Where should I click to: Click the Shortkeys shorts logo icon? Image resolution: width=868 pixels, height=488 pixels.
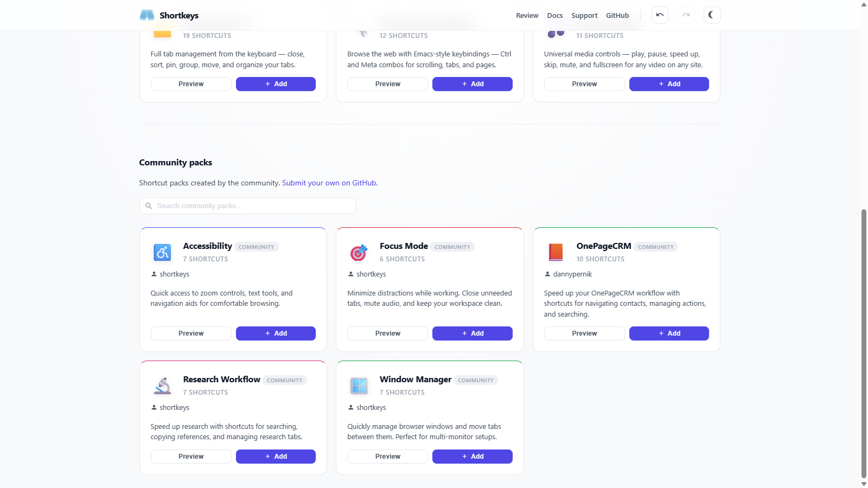tap(147, 15)
